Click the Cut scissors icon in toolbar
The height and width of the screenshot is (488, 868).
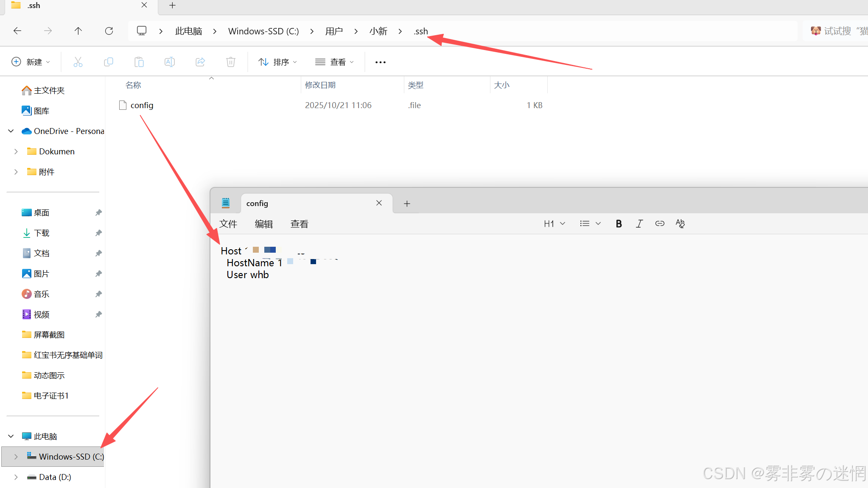point(78,62)
